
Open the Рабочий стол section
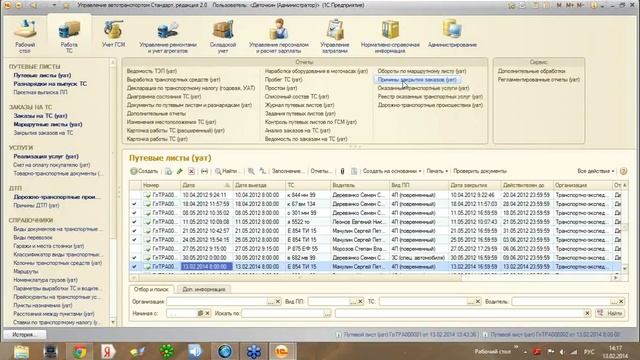coord(25,36)
